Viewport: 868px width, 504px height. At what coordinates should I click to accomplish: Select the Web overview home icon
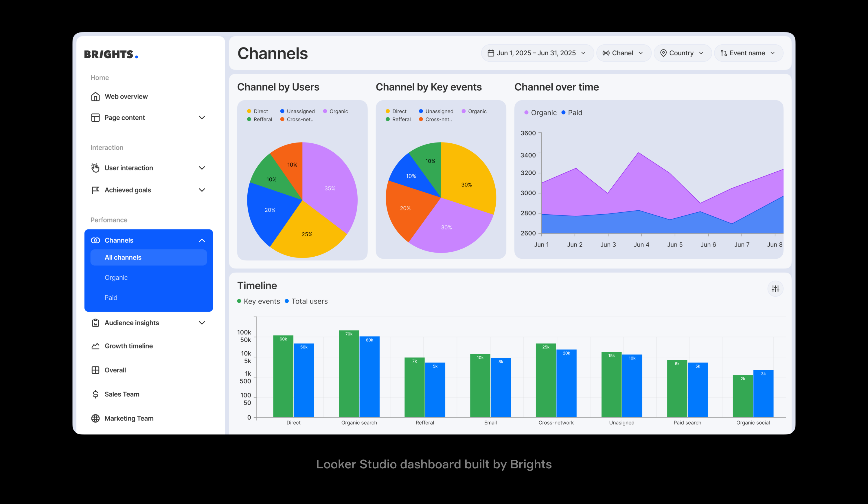[x=95, y=96]
